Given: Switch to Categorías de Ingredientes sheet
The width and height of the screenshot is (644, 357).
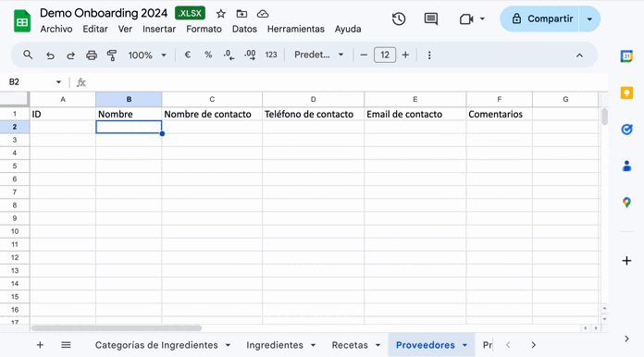Looking at the screenshot, I should click(x=156, y=345).
